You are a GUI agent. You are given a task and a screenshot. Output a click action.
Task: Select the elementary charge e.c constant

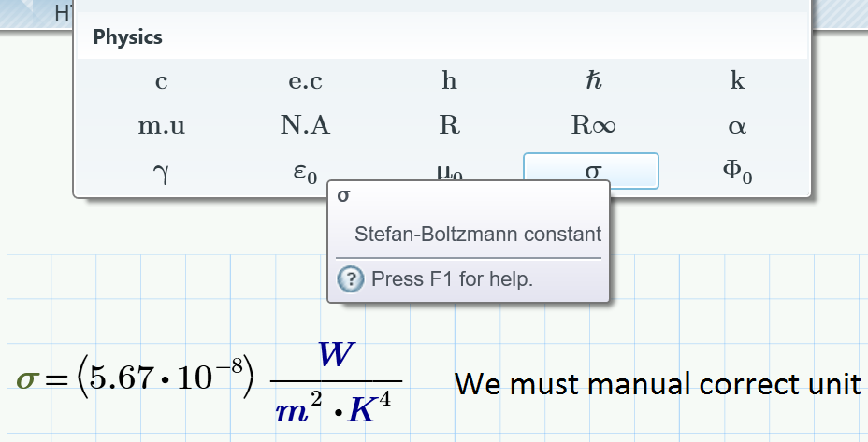(x=305, y=81)
